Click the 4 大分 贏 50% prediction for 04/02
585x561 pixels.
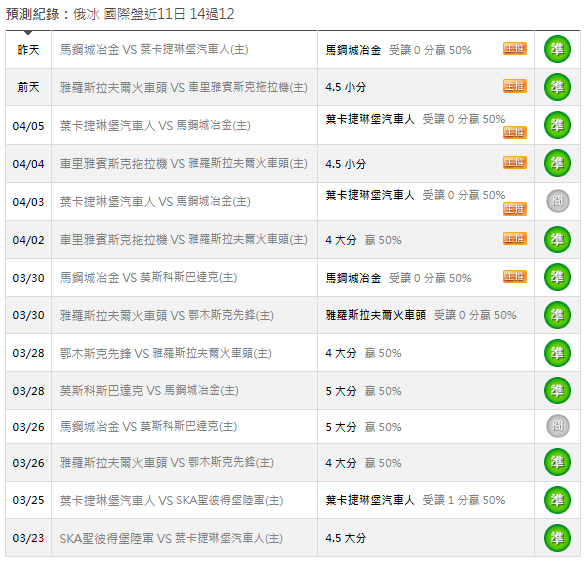click(363, 240)
